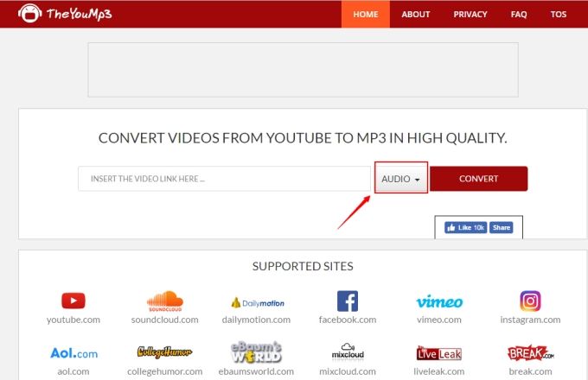Click the Facebook logo icon

(348, 301)
